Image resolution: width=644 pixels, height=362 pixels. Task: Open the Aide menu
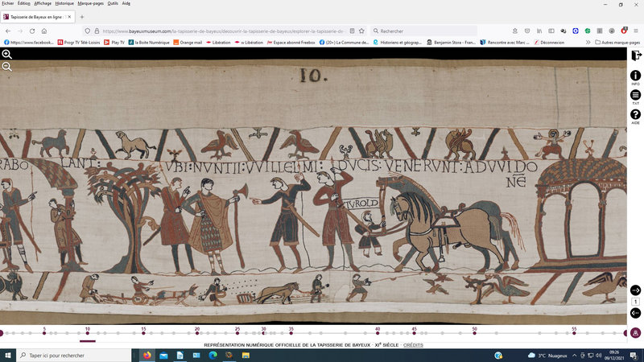tap(126, 3)
